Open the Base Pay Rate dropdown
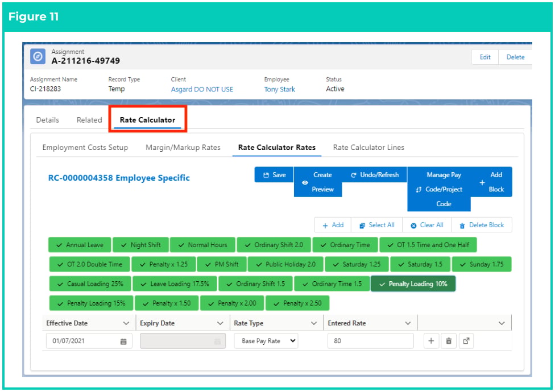 [x=266, y=341]
